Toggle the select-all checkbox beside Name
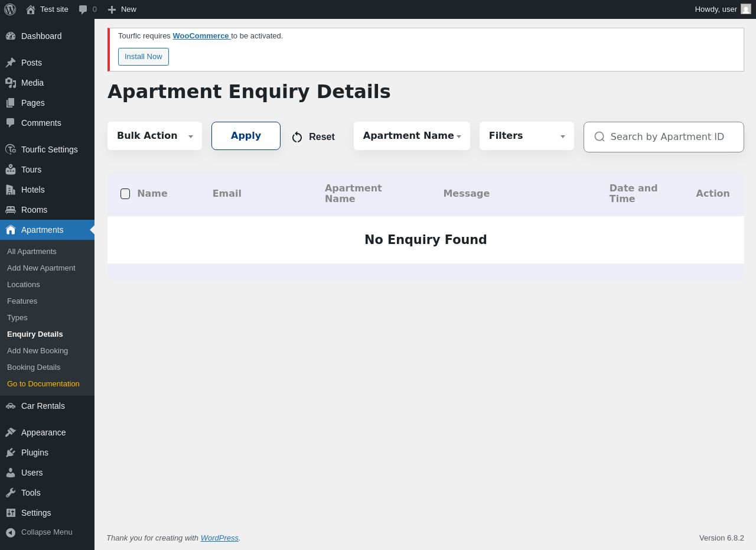Viewport: 756px width, 550px height. coord(125,194)
